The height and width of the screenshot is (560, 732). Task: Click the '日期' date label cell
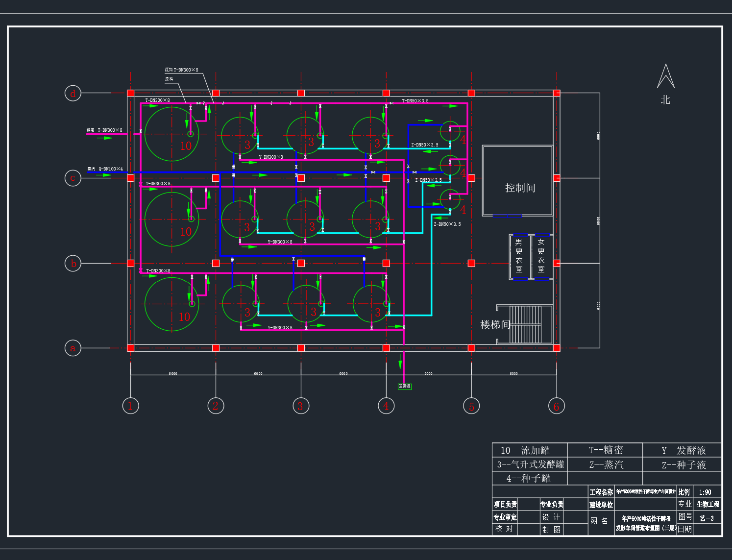click(x=685, y=529)
